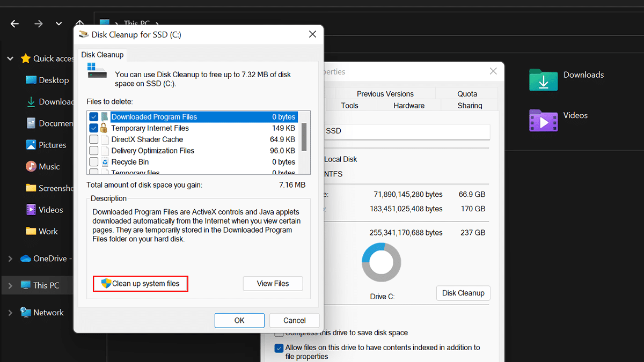Uncheck Downloaded Program Files checkbox
Viewport: 644px width, 362px height.
tap(94, 117)
